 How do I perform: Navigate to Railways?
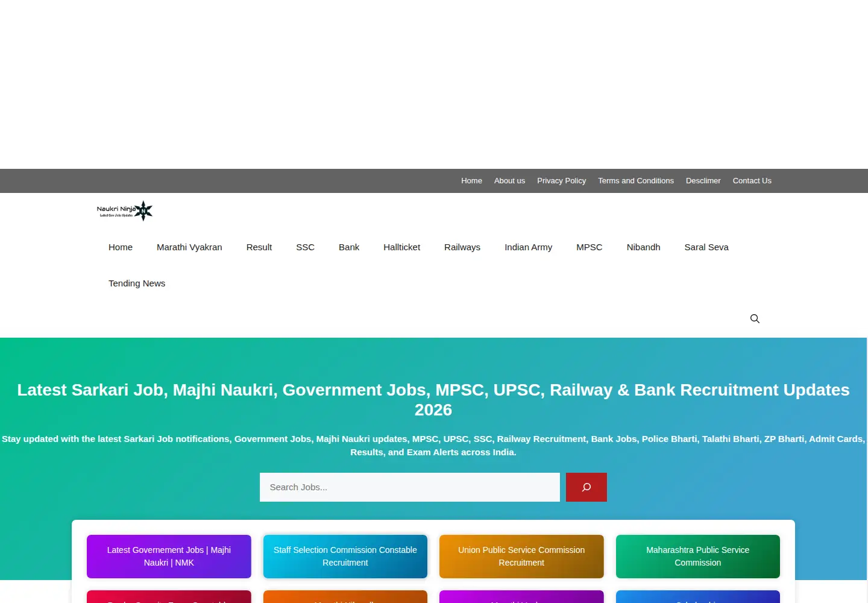coord(462,247)
